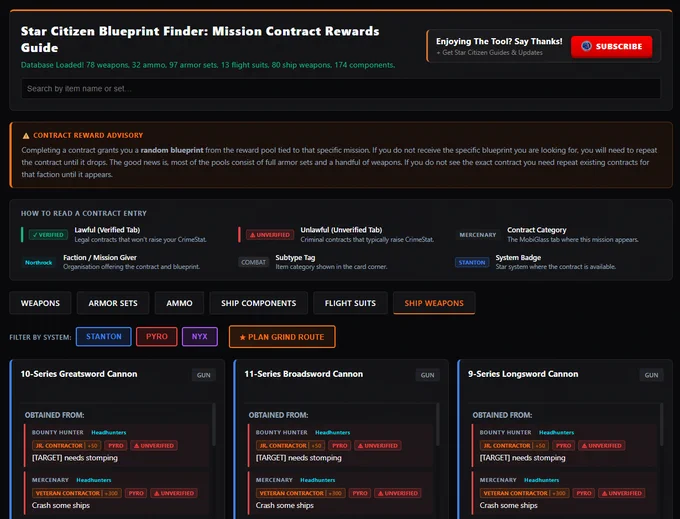The height and width of the screenshot is (519, 680).
Task: Click GUN tag on Greatsword Cannon card
Action: pyautogui.click(x=203, y=375)
